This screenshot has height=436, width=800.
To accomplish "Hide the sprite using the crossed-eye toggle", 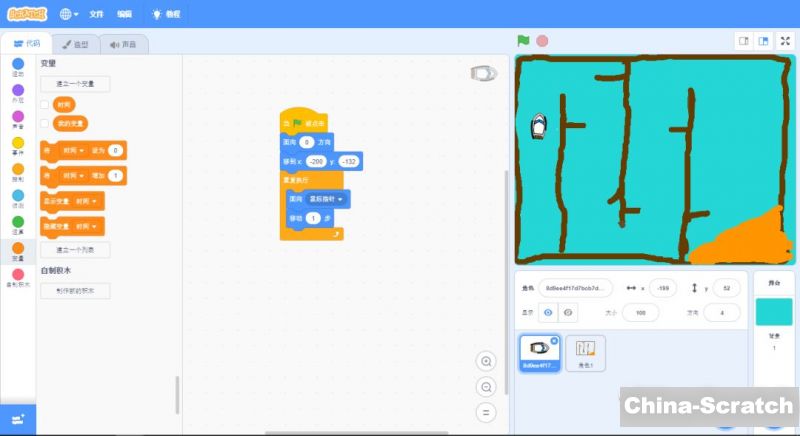I will pyautogui.click(x=568, y=313).
